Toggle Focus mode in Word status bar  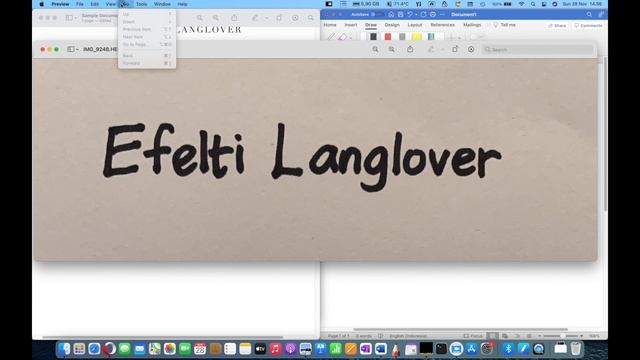pyautogui.click(x=473, y=336)
